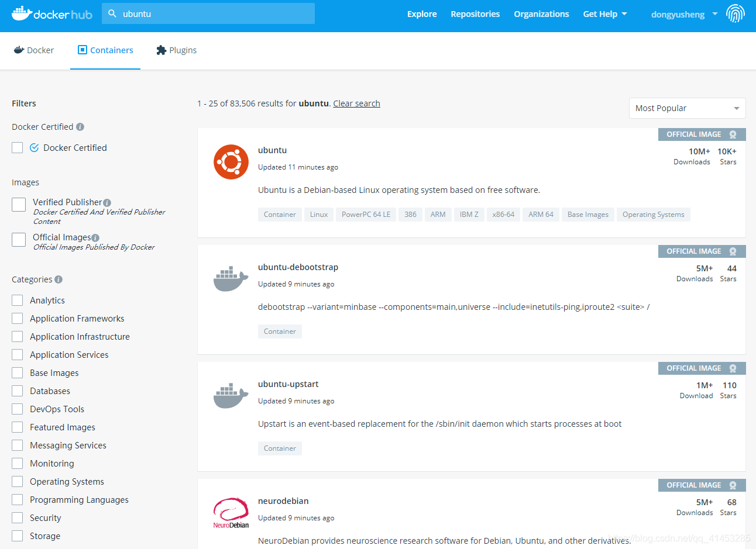Screen dimensions: 756x549
Task: Click the Featured Images category checkbox
Action: point(18,427)
